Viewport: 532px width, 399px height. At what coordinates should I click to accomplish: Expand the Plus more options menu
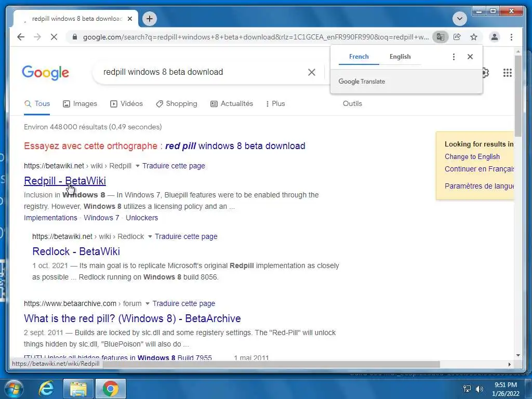click(275, 104)
